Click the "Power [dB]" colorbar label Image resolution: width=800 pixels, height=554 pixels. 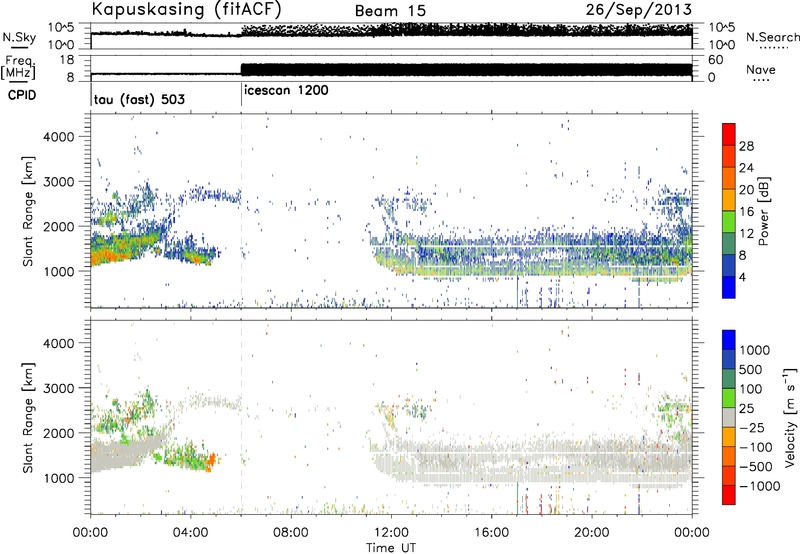pos(763,211)
